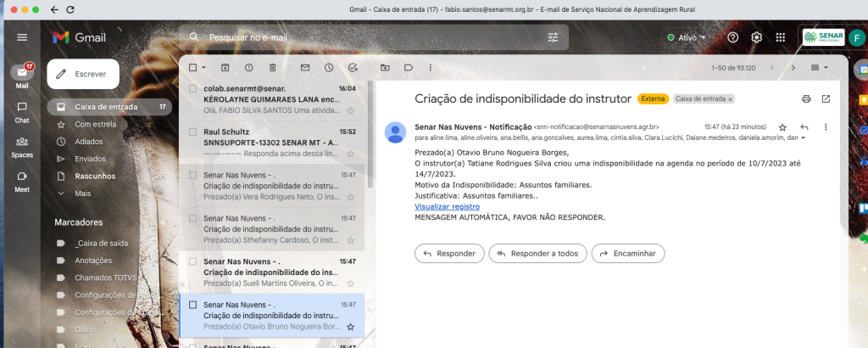Open the Google apps grid
The width and height of the screenshot is (868, 348).
pyautogui.click(x=781, y=37)
